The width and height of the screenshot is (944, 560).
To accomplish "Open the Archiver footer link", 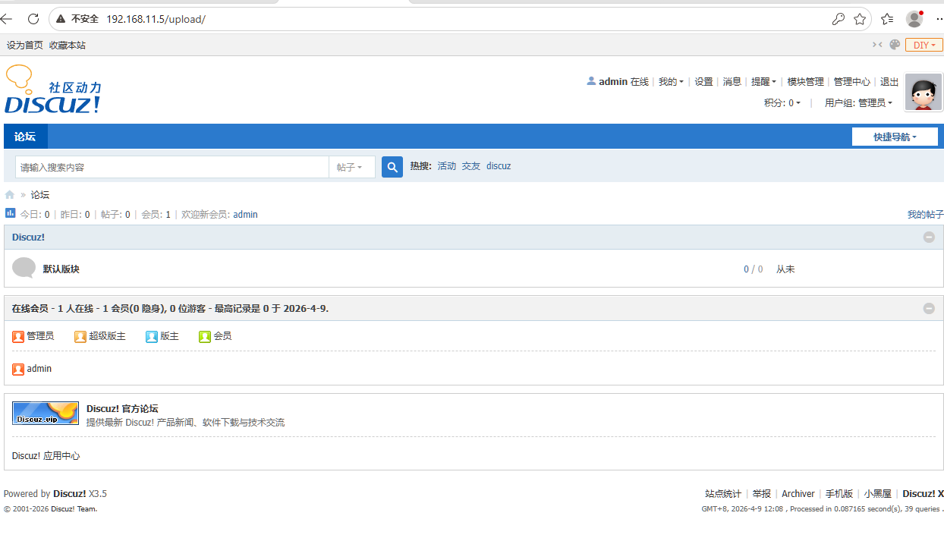I will (798, 493).
